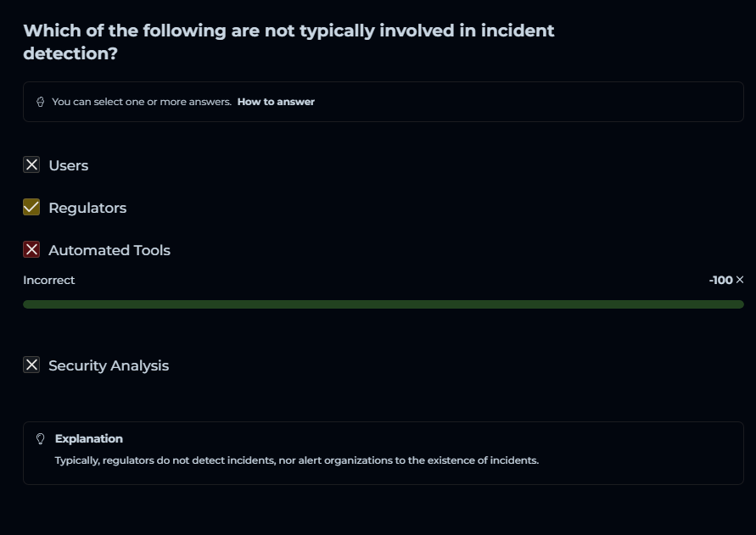756x535 pixels.
Task: Click the -100 score value
Action: pos(720,280)
